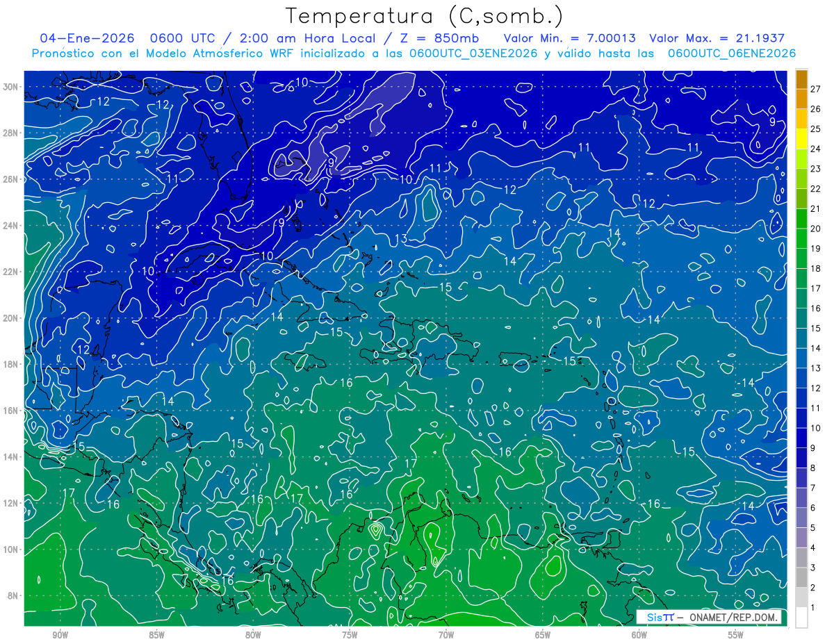The height and width of the screenshot is (644, 834).
Task: Select the 12N latitude axis label
Action: click(x=10, y=503)
